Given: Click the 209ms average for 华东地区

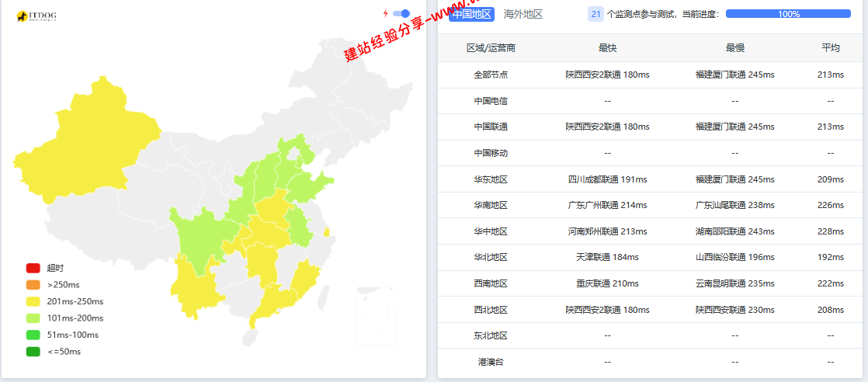Looking at the screenshot, I should pos(831,179).
